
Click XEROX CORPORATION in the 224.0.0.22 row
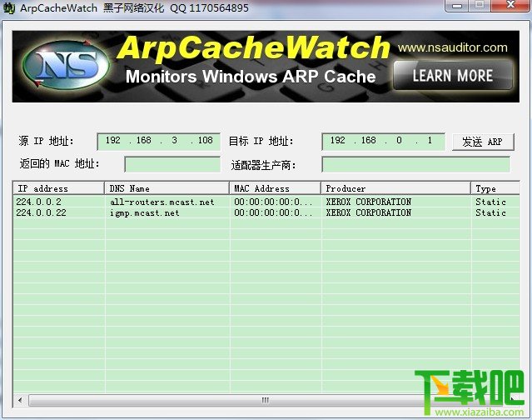click(369, 212)
